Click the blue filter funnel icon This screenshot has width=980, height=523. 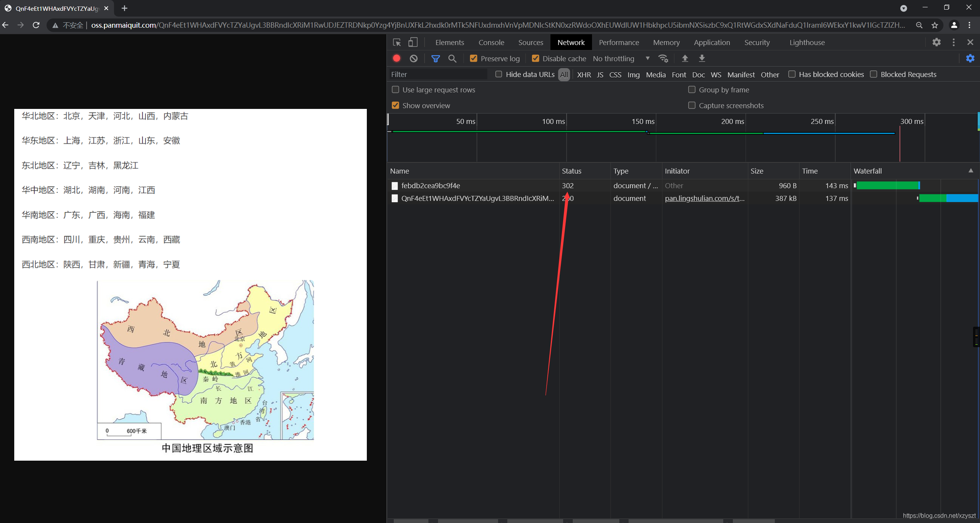point(435,58)
